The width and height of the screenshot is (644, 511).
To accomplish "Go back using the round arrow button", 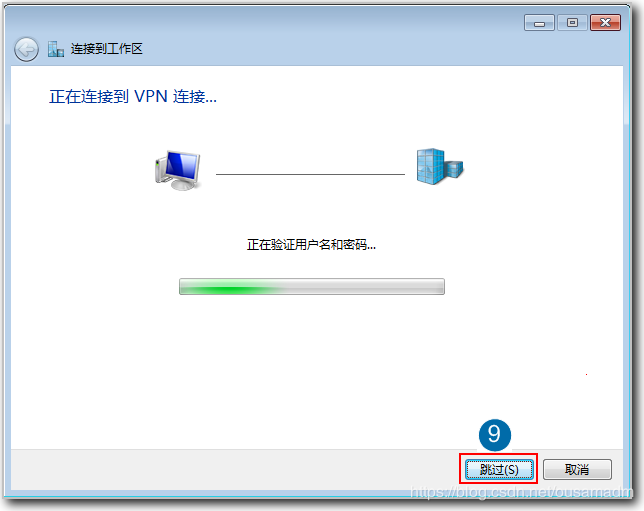I will 26,50.
